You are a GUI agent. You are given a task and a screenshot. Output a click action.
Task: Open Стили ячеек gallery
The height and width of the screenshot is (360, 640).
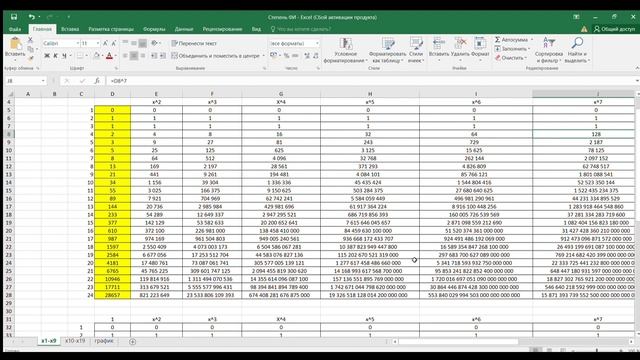(416, 50)
